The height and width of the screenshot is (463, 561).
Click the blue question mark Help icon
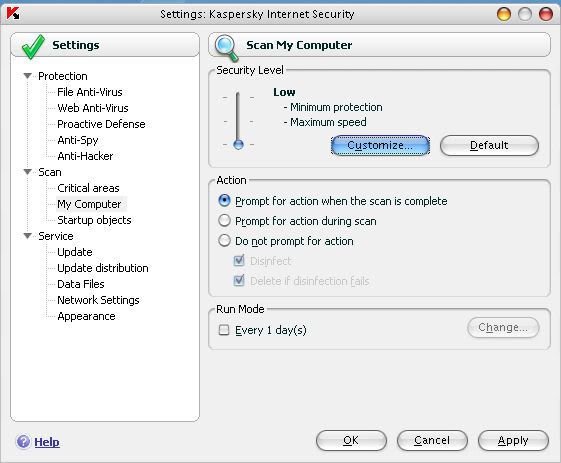pyautogui.click(x=23, y=442)
